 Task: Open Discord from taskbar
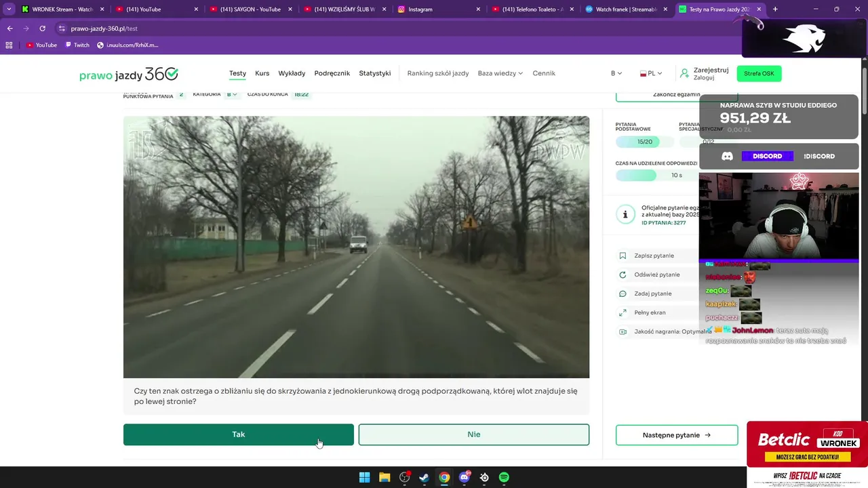pos(465,477)
